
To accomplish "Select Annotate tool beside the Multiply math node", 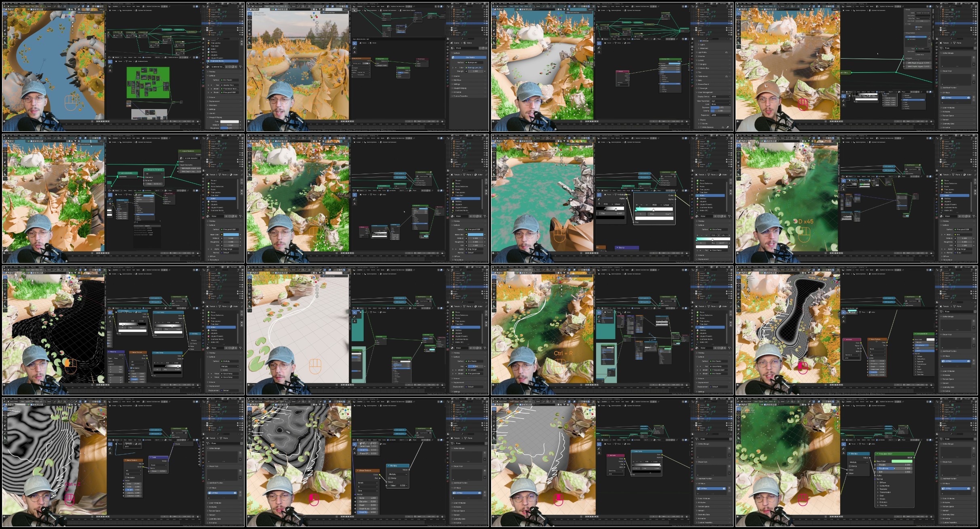I will [843, 449].
